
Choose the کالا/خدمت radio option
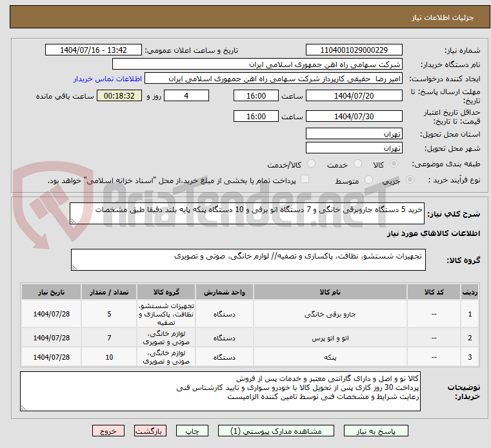pos(312,164)
